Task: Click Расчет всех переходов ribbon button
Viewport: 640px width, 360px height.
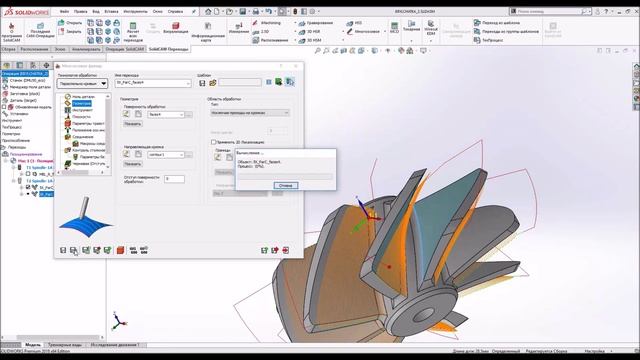Action: point(133,32)
